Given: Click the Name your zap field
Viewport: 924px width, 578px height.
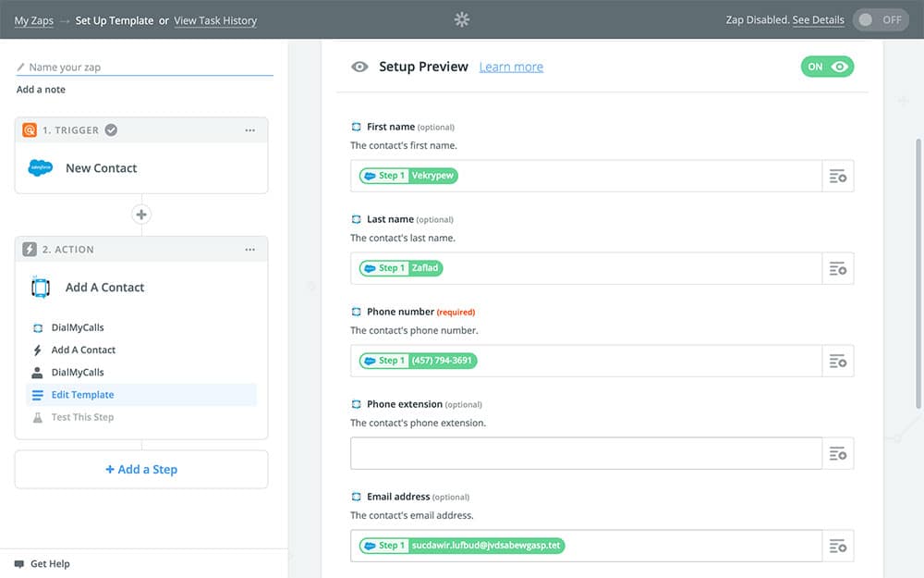Looking at the screenshot, I should pos(148,68).
